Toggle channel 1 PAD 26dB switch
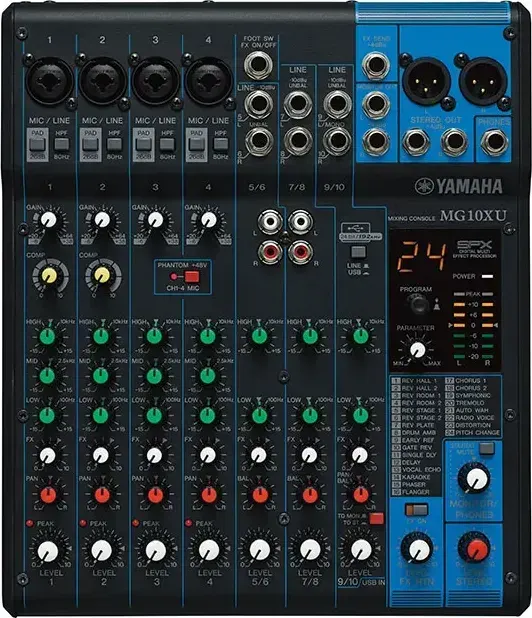 point(37,144)
